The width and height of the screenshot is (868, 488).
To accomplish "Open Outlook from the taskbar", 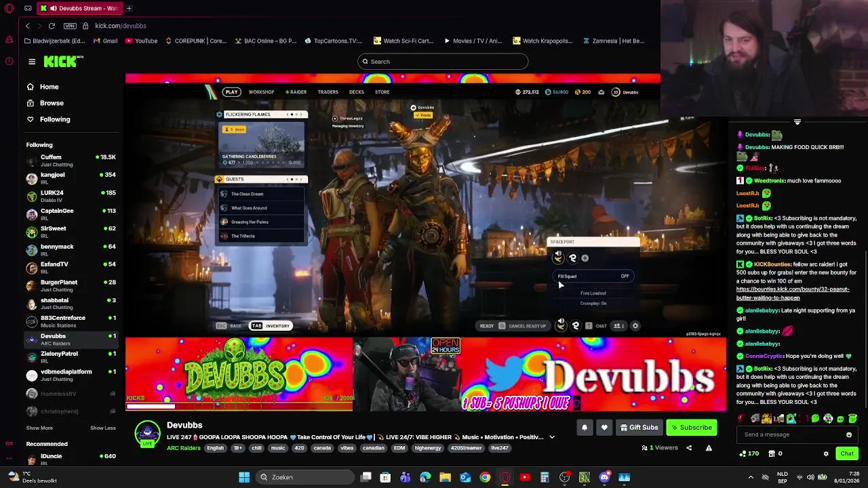I will click(x=465, y=477).
